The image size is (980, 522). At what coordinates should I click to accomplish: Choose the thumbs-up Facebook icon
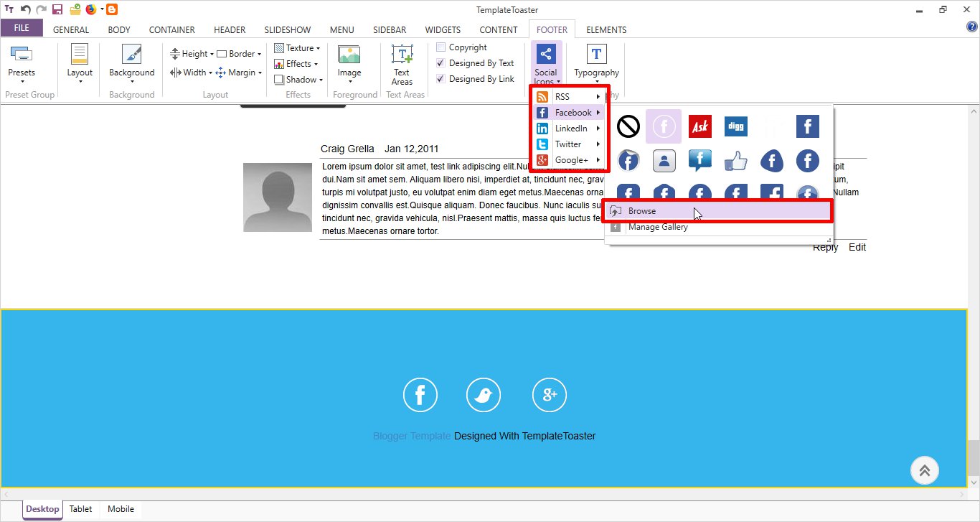coord(735,162)
